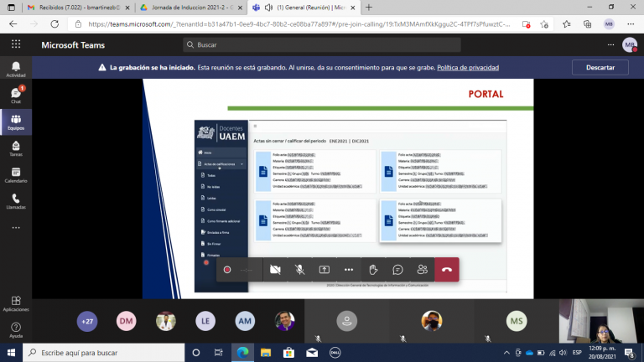Open the Edge tab actions menu

(11, 8)
